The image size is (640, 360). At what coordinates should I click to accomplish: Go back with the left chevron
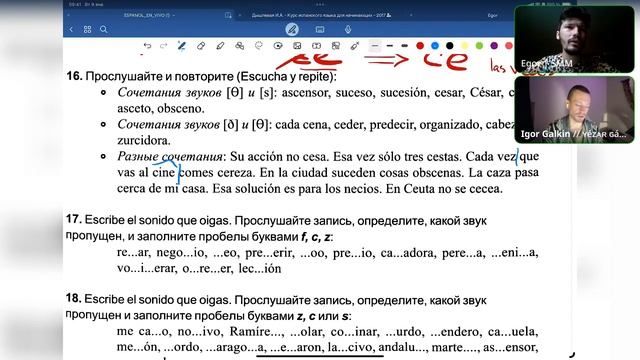71,29
